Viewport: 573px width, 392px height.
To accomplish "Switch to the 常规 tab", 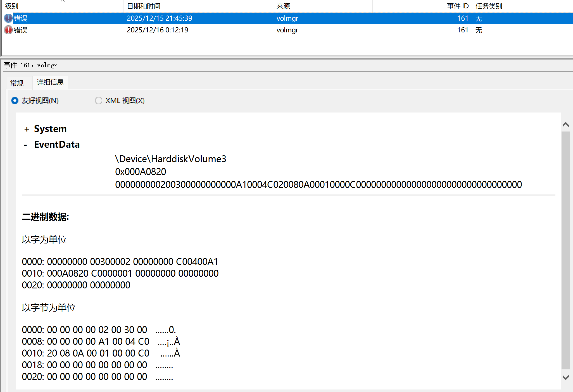I will [17, 83].
